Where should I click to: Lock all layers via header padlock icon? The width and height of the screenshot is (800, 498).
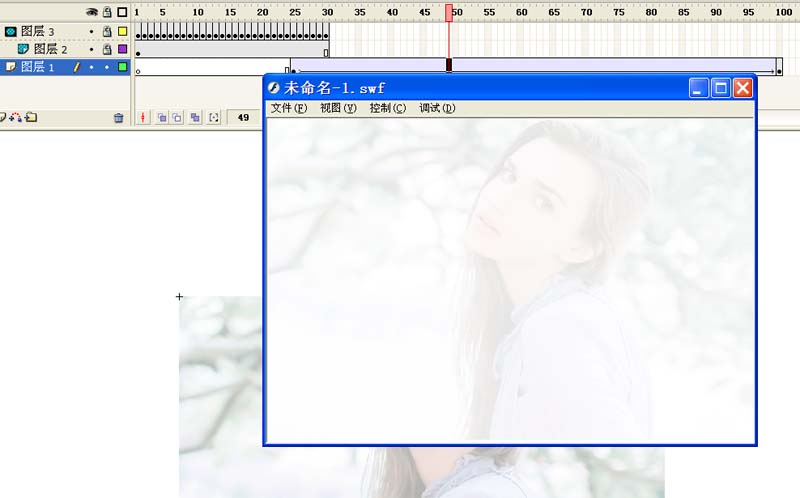pos(107,12)
